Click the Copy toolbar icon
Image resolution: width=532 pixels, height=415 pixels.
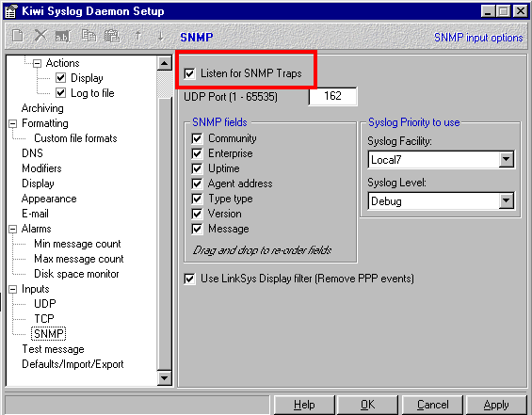click(89, 36)
